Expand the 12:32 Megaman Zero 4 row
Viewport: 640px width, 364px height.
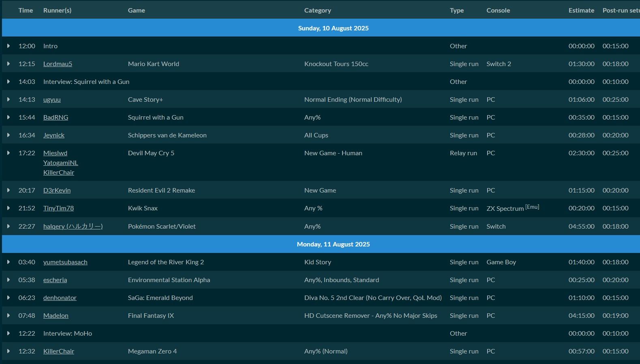(x=8, y=351)
